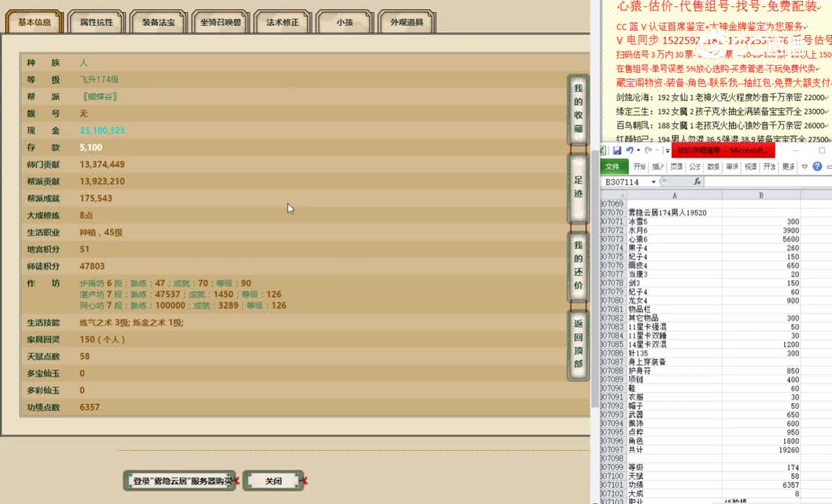Click the 关闭 button at the bottom
The width and height of the screenshot is (832, 504).
pyautogui.click(x=274, y=480)
